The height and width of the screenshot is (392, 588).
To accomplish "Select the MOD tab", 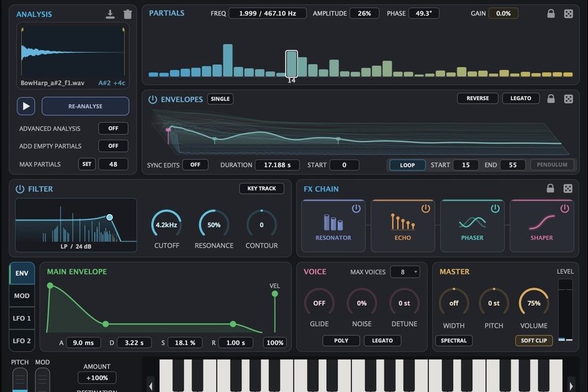I will [x=22, y=296].
